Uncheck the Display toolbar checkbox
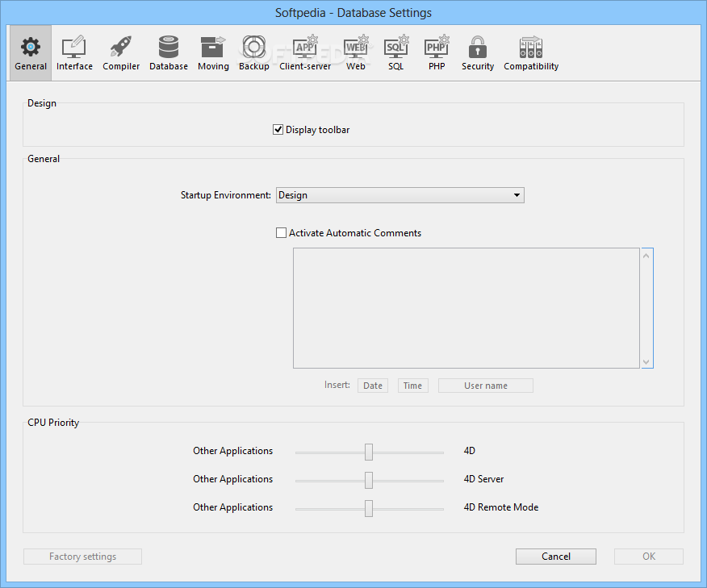Screen dimensions: 707x588 point(278,130)
